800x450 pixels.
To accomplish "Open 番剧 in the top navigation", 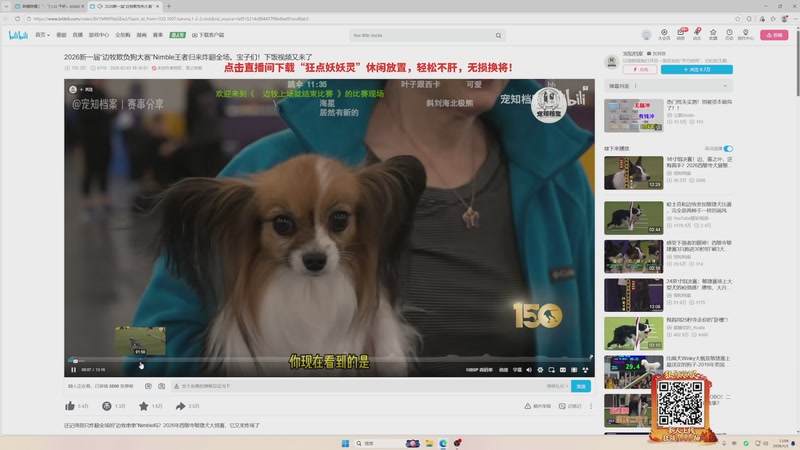I will 61,35.
